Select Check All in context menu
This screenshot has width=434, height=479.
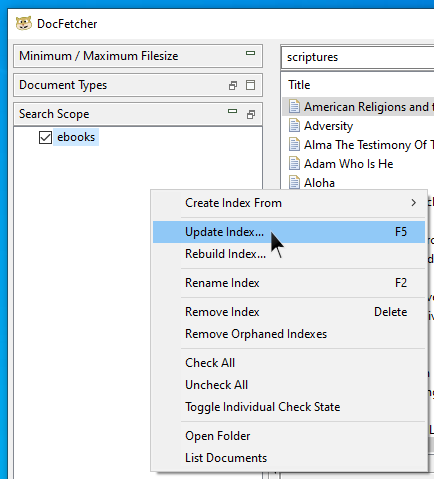click(x=210, y=363)
